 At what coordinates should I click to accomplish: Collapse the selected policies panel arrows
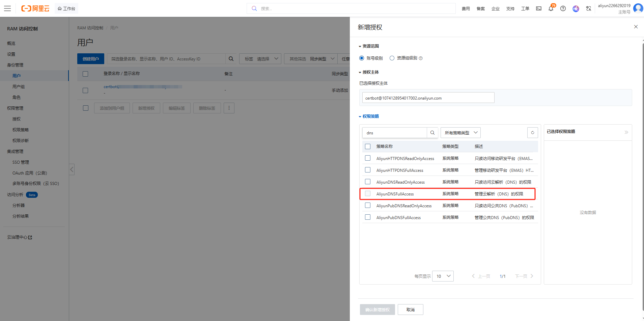pyautogui.click(x=626, y=132)
